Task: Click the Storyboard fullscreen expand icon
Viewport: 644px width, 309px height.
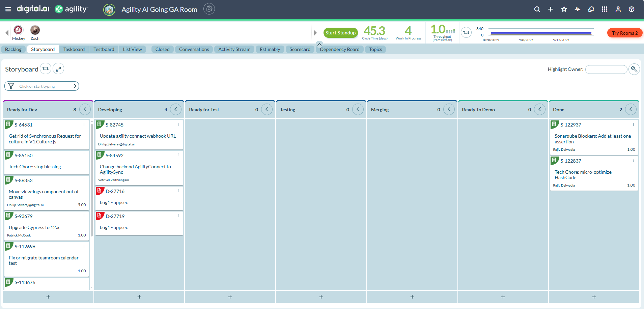Action: [x=58, y=69]
